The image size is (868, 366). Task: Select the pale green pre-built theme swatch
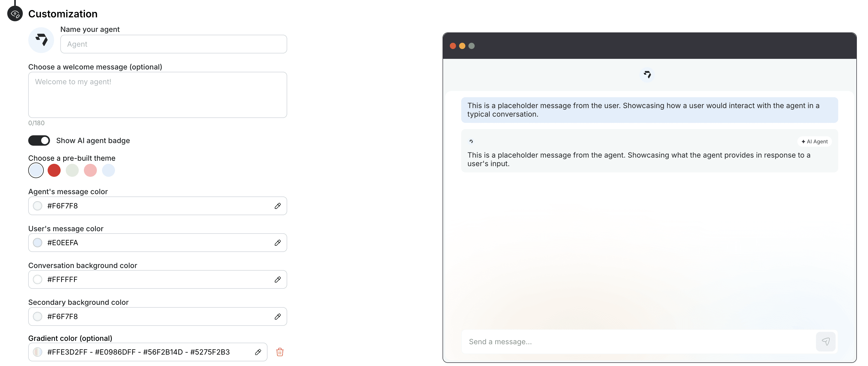(72, 170)
